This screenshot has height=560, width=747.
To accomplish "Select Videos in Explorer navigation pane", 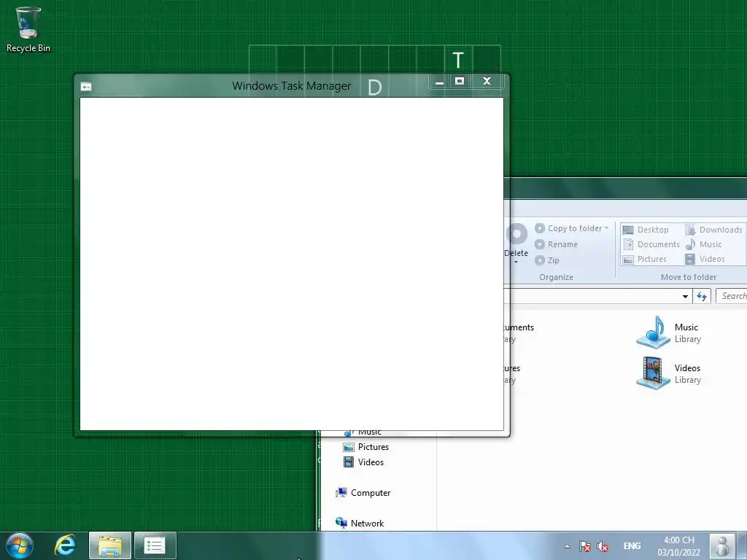I will point(363,462).
